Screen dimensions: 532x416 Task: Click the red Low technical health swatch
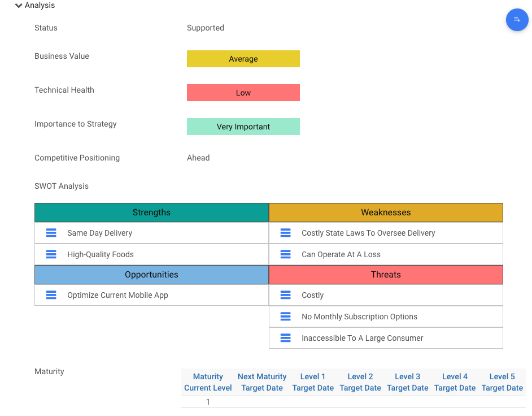coord(243,93)
